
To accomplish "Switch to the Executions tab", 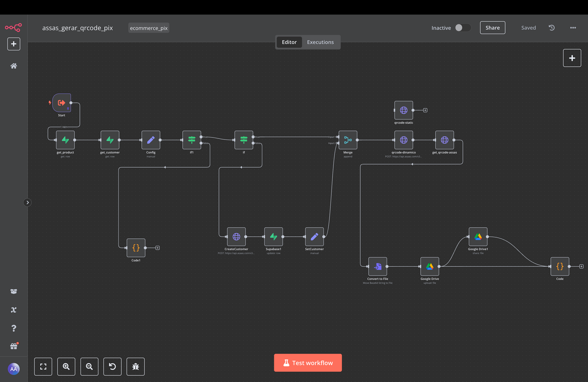I will pyautogui.click(x=320, y=42).
